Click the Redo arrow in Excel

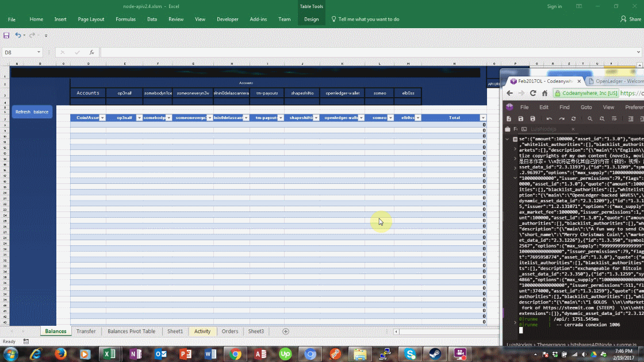pyautogui.click(x=32, y=36)
